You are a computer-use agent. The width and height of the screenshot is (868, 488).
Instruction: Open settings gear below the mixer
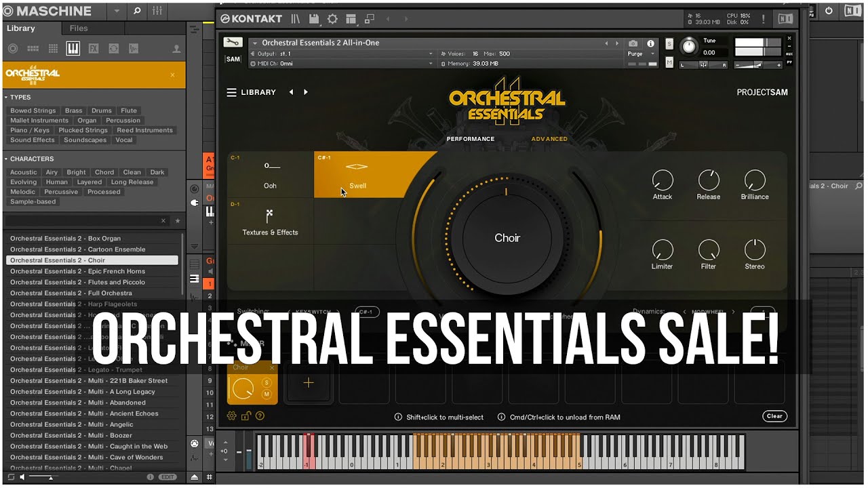(x=231, y=416)
